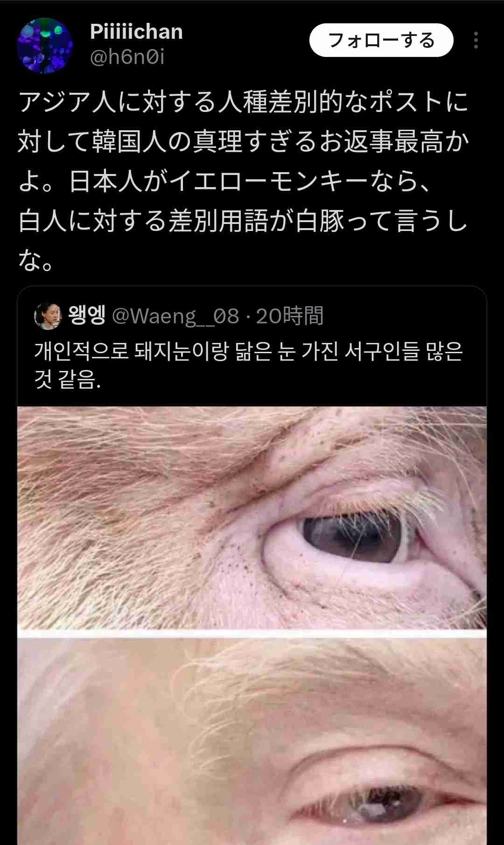Screen dimensions: 504x845
Task: Click the フォローする follow button
Action: [x=381, y=40]
